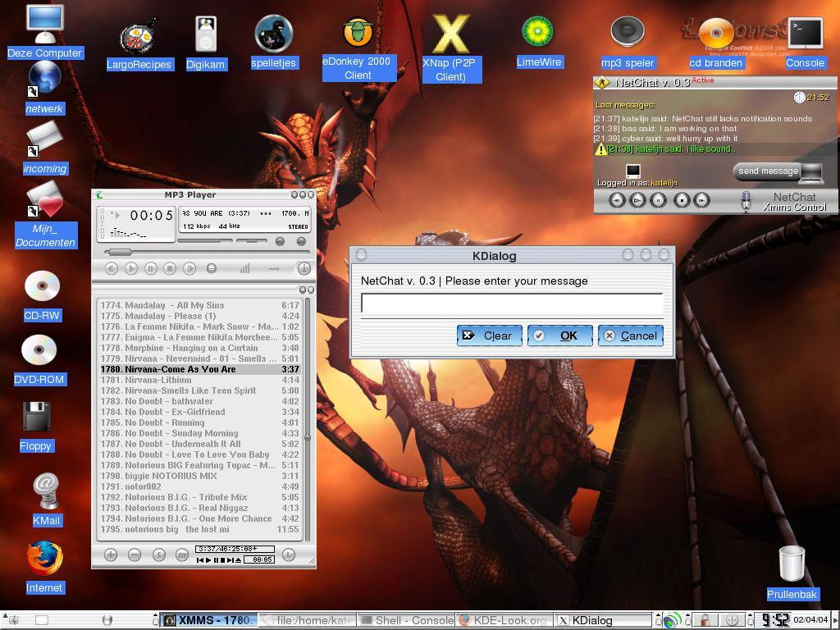
Task: Click NetChat Xmms Control previous button
Action: (617, 200)
